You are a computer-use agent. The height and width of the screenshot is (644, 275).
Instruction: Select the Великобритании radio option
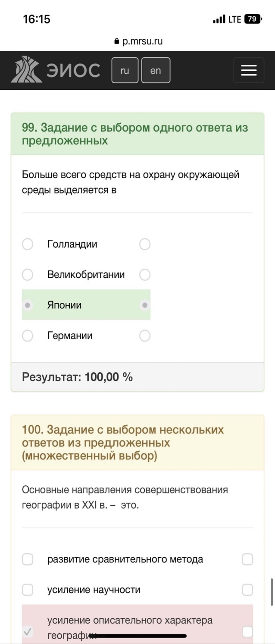click(28, 275)
